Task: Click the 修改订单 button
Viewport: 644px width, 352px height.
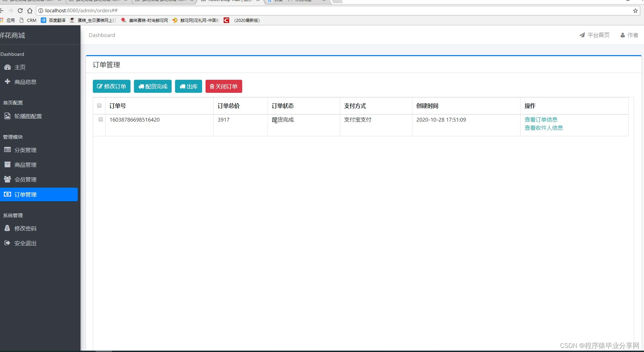Action: tap(112, 86)
